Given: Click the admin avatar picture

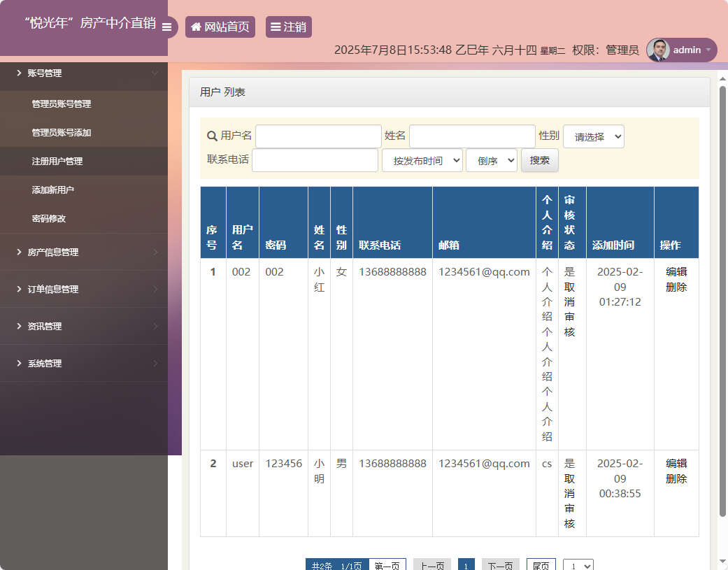Looking at the screenshot, I should pos(659,50).
